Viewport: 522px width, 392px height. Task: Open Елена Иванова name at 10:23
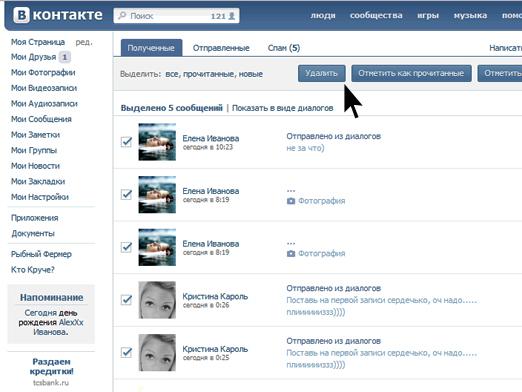[x=211, y=138]
